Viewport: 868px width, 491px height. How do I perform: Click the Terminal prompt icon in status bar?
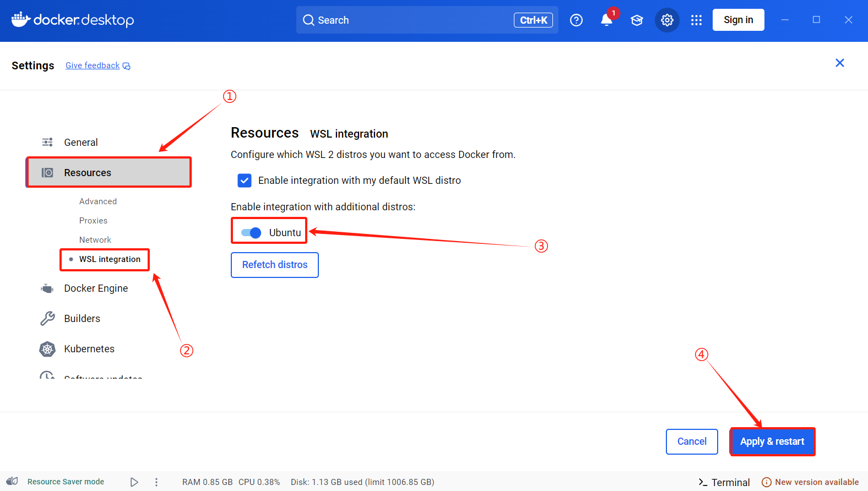pos(703,482)
